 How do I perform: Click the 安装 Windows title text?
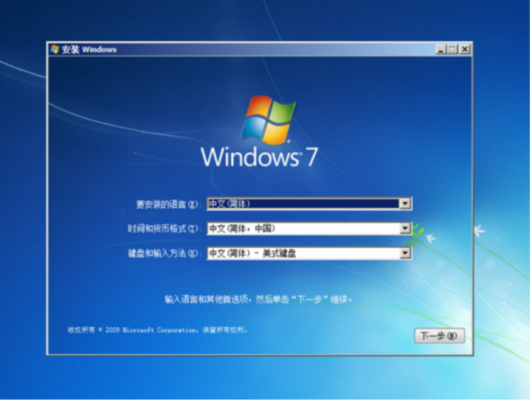89,50
